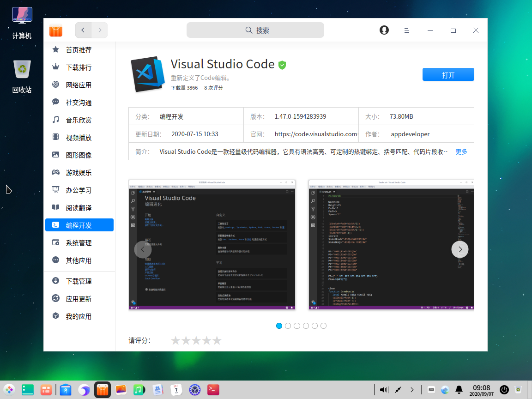Select the first screenshot indicator dot
Viewport: 532px width, 399px height.
pos(279,326)
